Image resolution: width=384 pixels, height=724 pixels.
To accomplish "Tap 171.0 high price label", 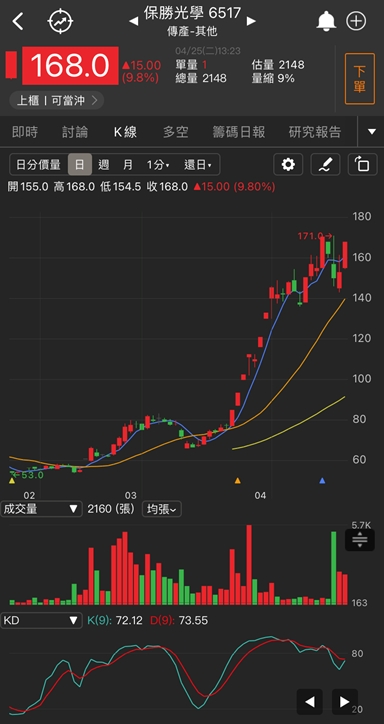I will (314, 236).
